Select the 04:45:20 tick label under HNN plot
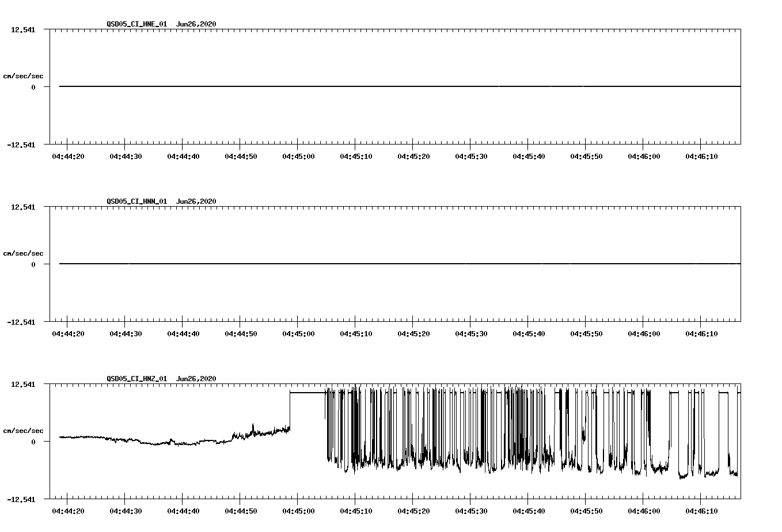Image resolution: width=782 pixels, height=532 pixels. pos(413,334)
